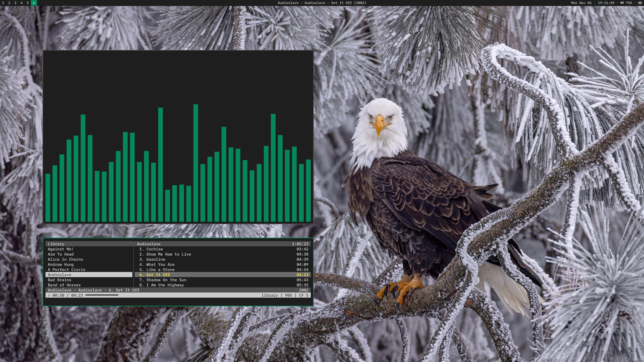Click the now-playing title in top bar

[x=322, y=3]
